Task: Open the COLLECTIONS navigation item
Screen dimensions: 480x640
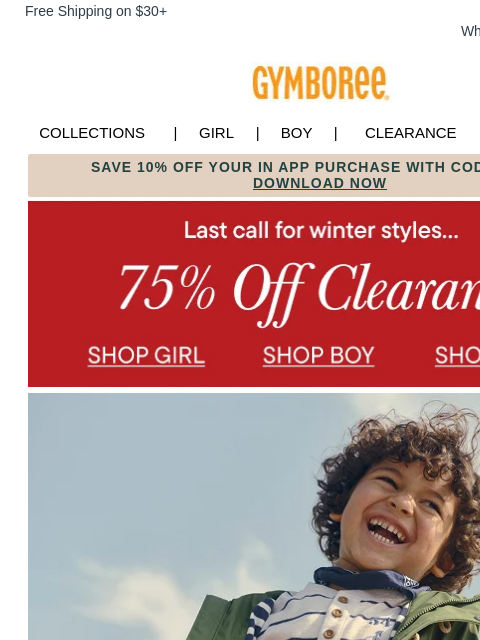Action: (92, 133)
